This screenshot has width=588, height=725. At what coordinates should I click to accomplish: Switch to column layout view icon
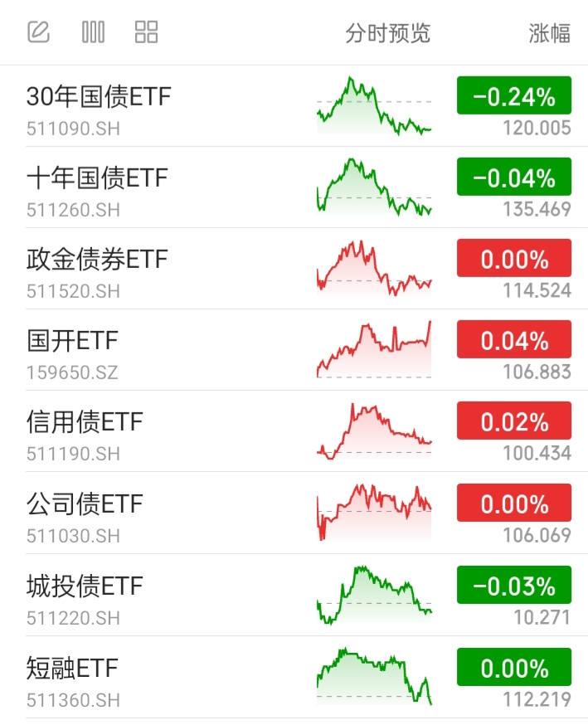coord(93,32)
